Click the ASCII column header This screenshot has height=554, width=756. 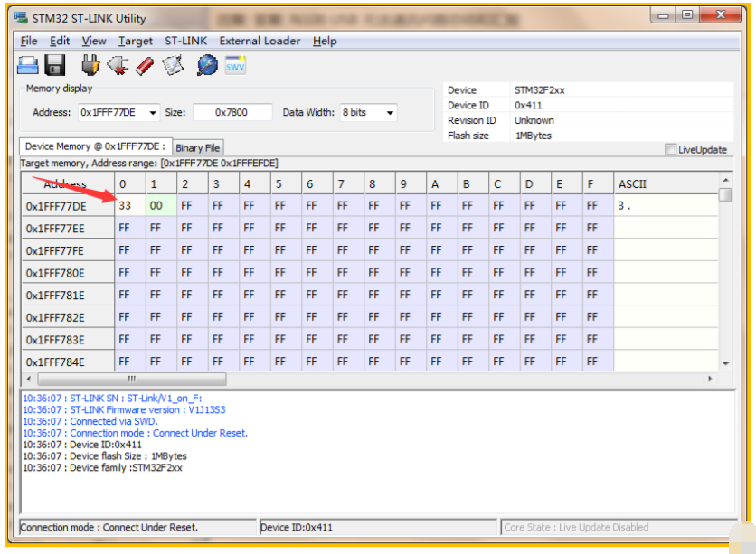click(666, 184)
